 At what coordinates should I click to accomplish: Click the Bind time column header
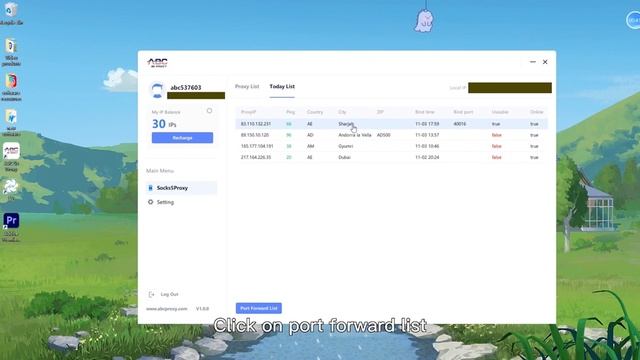point(424,112)
